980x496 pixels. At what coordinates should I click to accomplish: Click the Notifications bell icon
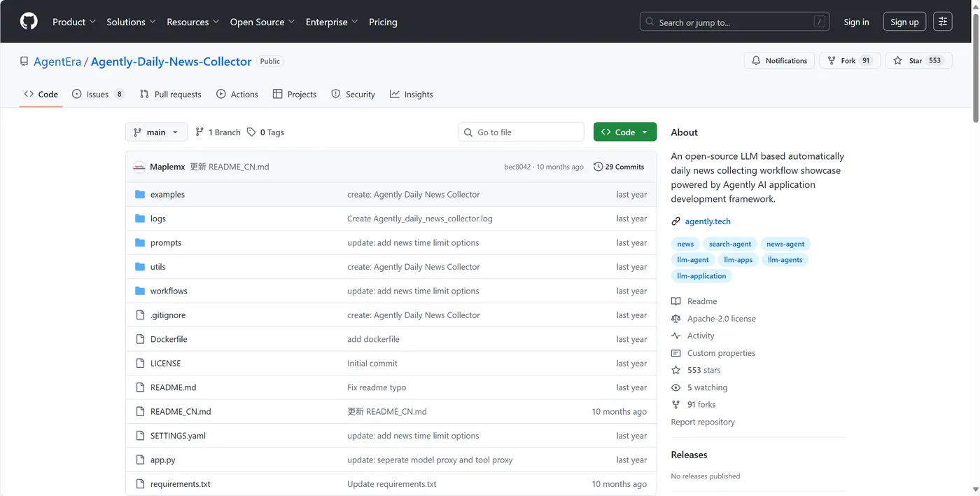pos(756,61)
